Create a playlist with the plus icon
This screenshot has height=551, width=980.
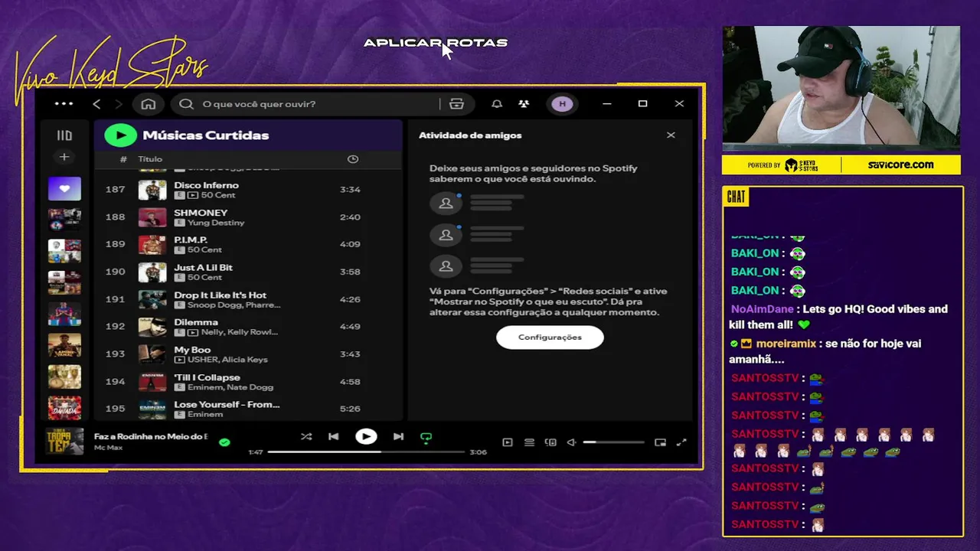click(x=64, y=157)
